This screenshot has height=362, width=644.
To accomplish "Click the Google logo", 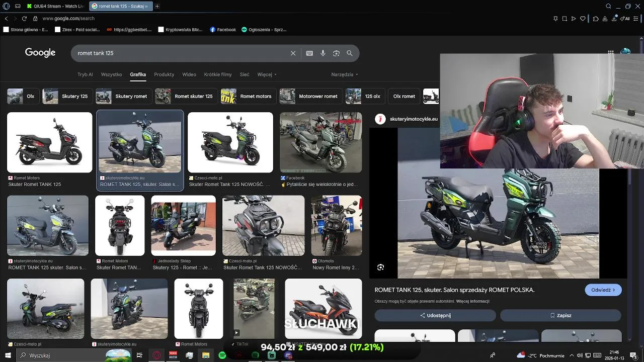I will 40,53.
